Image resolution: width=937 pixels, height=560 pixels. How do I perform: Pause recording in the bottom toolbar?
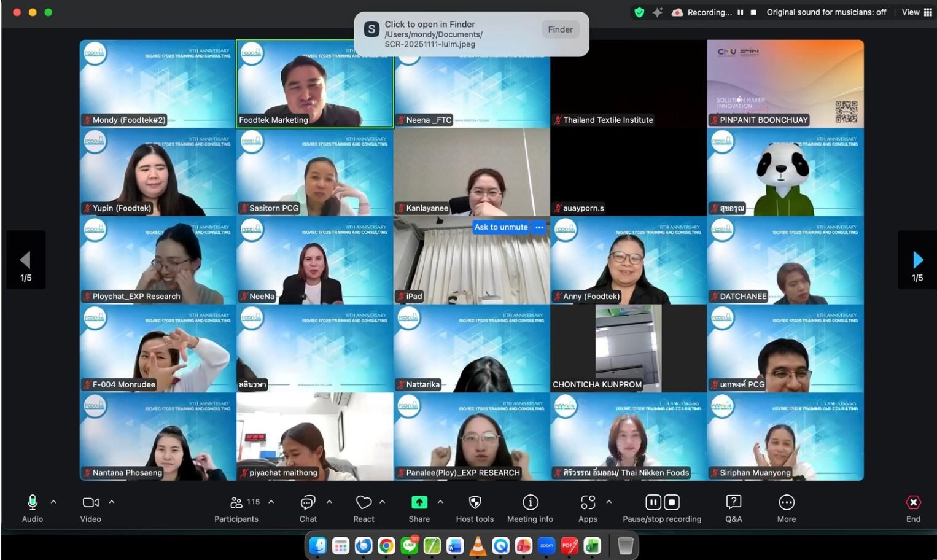(x=653, y=503)
